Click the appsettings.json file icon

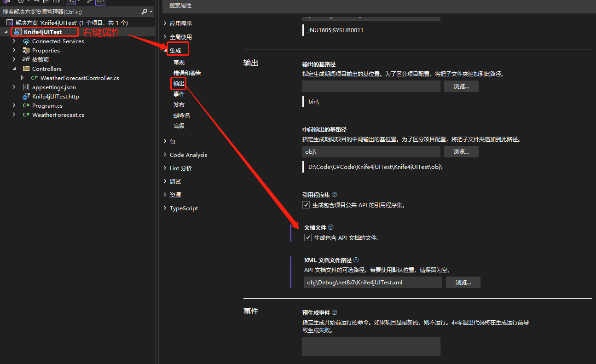click(26, 87)
